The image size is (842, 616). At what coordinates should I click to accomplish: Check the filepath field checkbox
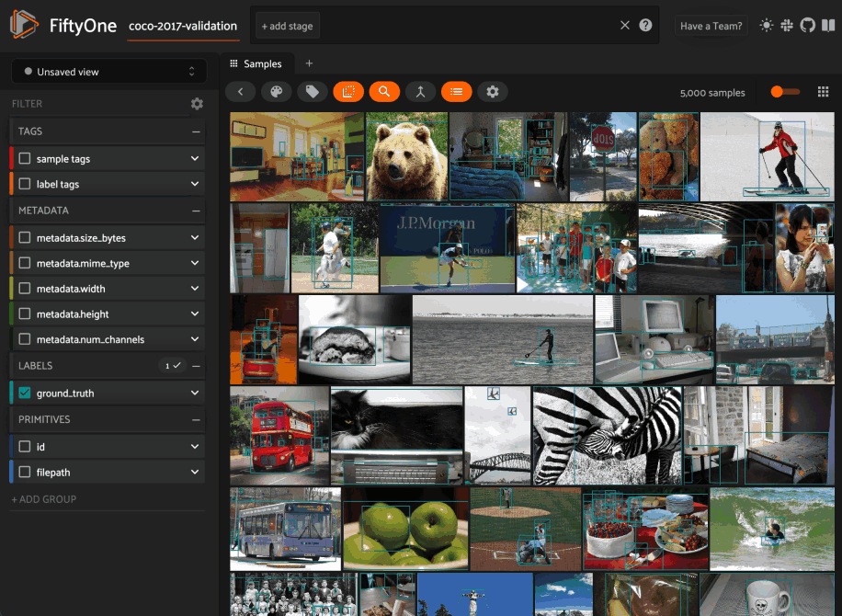tap(25, 472)
